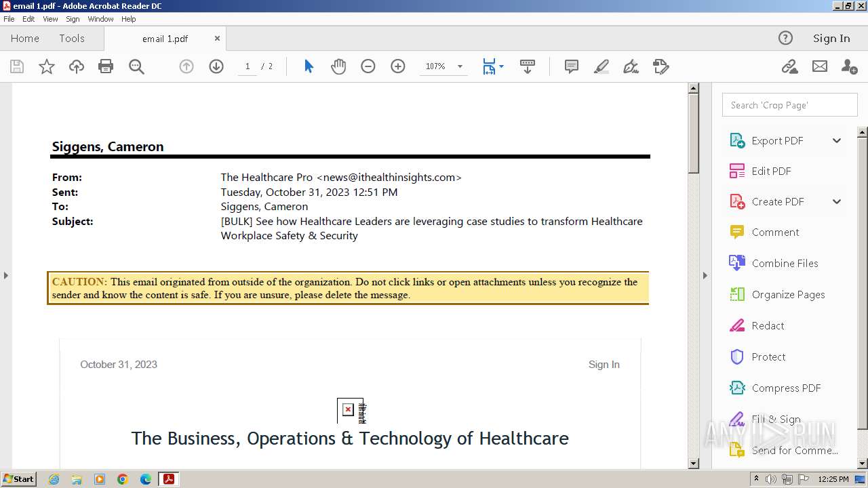The height and width of the screenshot is (488, 868).
Task: Open the Find text magnifier tool
Action: pos(136,66)
